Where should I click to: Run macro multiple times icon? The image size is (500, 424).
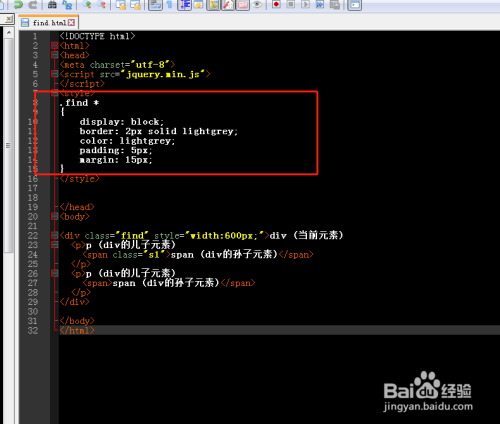pos(320,4)
